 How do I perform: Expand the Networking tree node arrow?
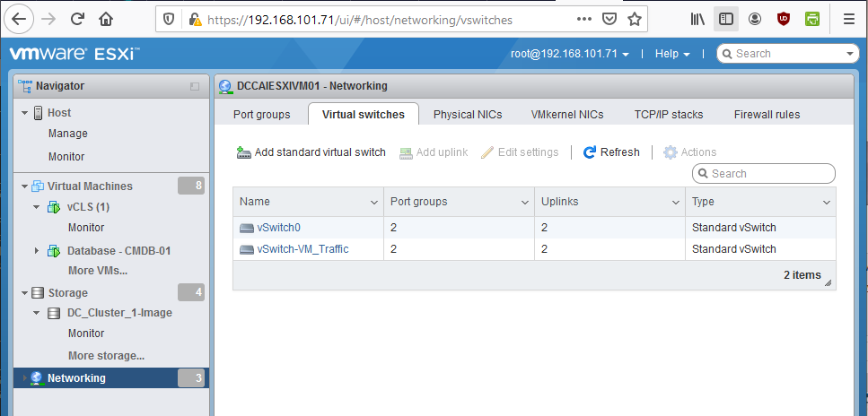[x=24, y=378]
